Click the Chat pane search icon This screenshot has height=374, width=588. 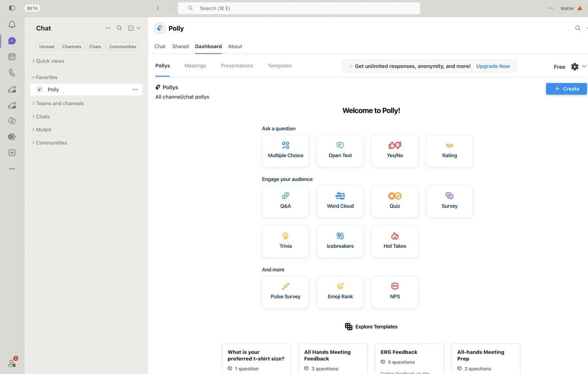(x=119, y=28)
